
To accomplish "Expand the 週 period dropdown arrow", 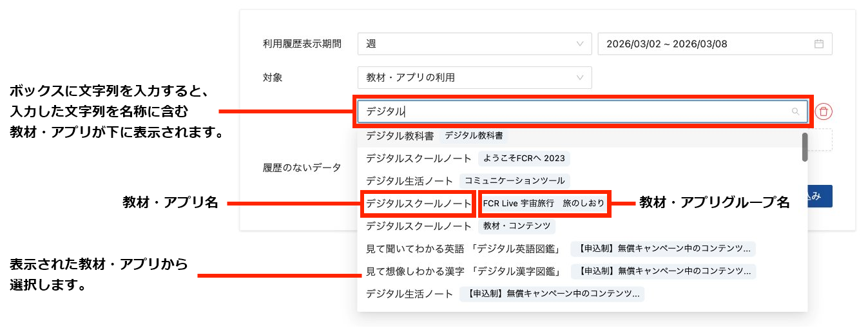I will 579,44.
